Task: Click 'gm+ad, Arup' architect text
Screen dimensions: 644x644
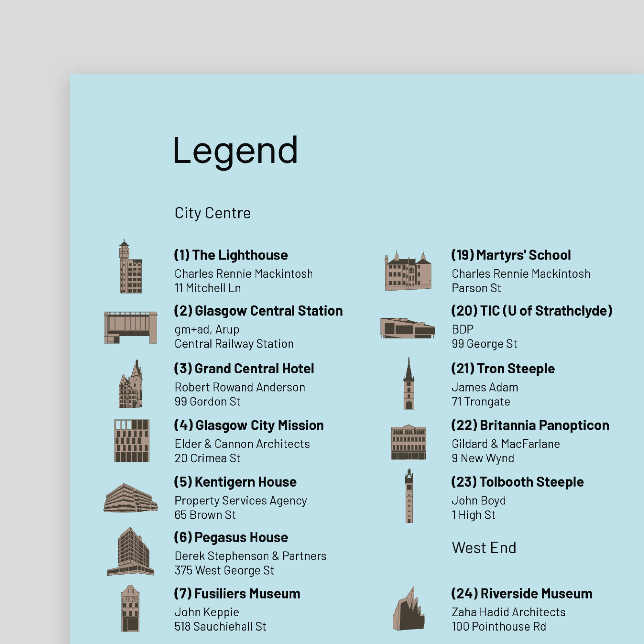Action: 207,330
